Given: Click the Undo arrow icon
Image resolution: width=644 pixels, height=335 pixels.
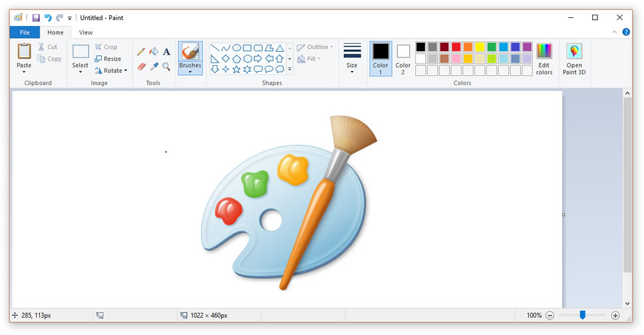Looking at the screenshot, I should tap(48, 18).
